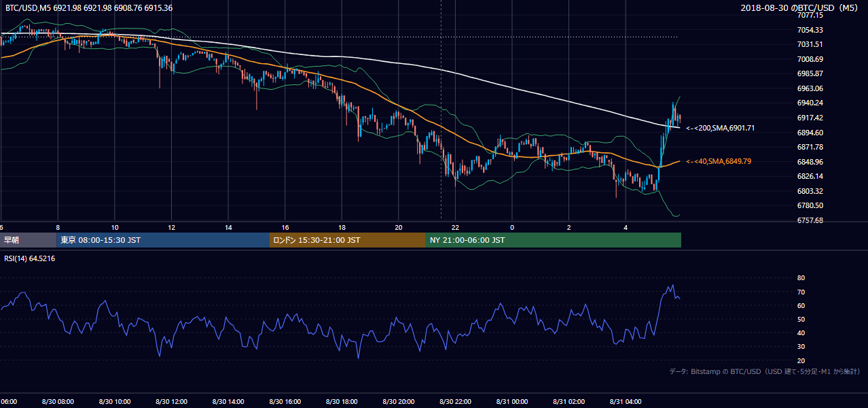
Task: Click price axis value 6803.32
Action: pos(810,191)
